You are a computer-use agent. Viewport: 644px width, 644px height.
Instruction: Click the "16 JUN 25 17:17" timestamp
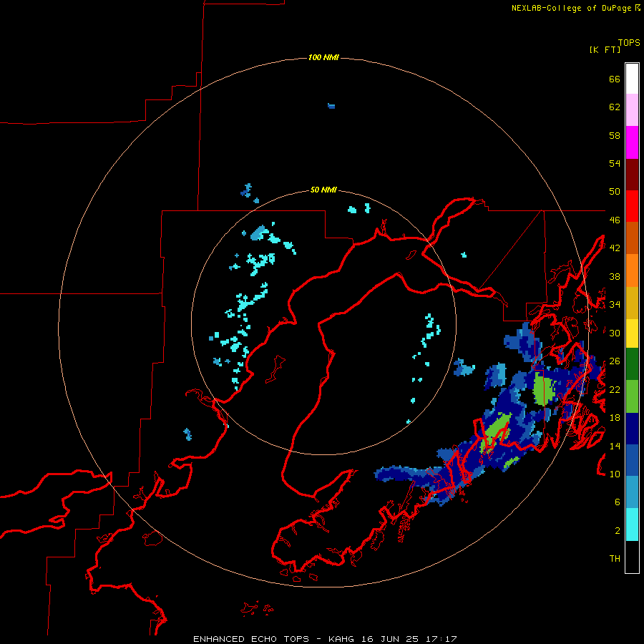pyautogui.click(x=409, y=639)
